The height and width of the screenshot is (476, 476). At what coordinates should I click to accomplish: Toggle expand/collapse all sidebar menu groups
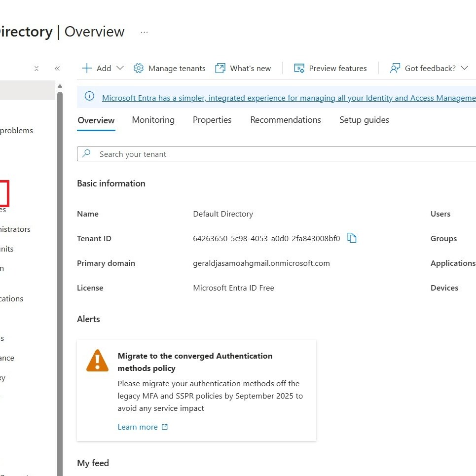(x=37, y=69)
